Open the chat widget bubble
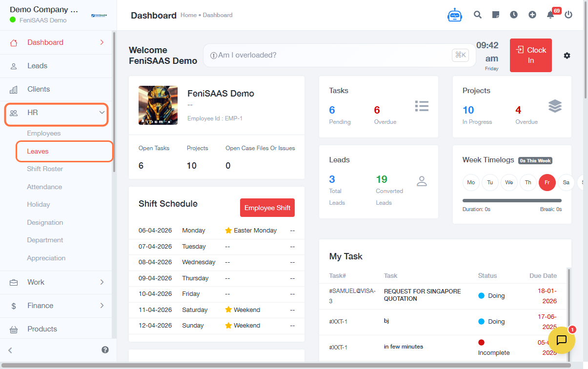 [x=561, y=340]
